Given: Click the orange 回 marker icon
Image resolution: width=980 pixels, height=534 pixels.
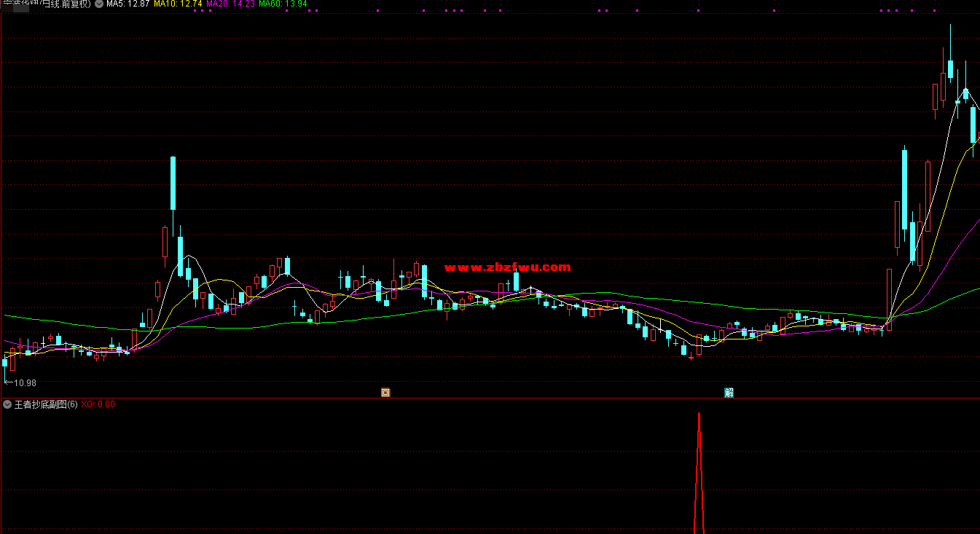Looking at the screenshot, I should tap(385, 393).
